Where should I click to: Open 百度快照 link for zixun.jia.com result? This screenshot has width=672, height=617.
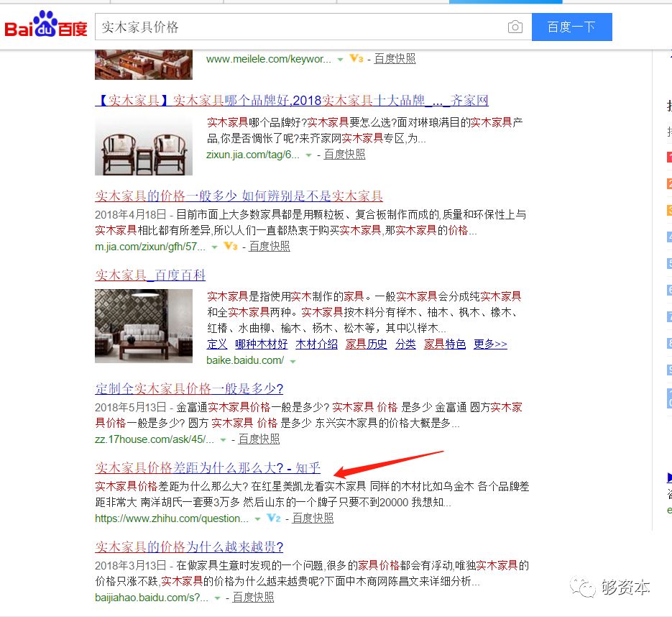tap(344, 155)
